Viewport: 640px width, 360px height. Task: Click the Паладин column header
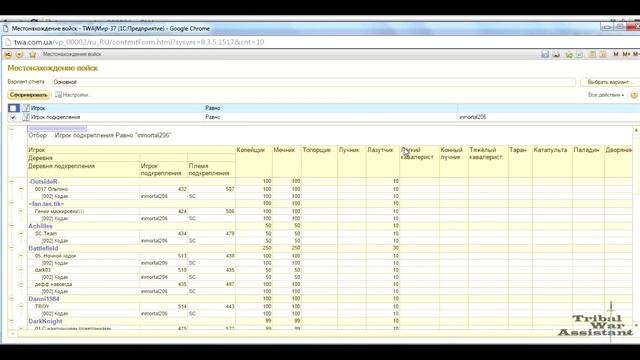(x=586, y=150)
